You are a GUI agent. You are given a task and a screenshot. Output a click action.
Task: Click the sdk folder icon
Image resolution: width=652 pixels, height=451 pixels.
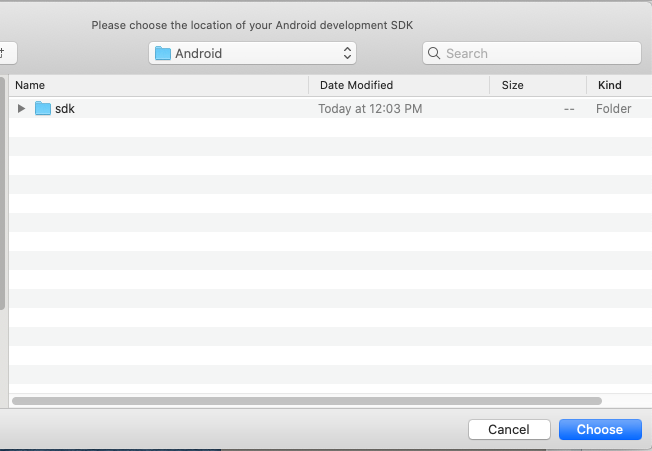(x=42, y=109)
